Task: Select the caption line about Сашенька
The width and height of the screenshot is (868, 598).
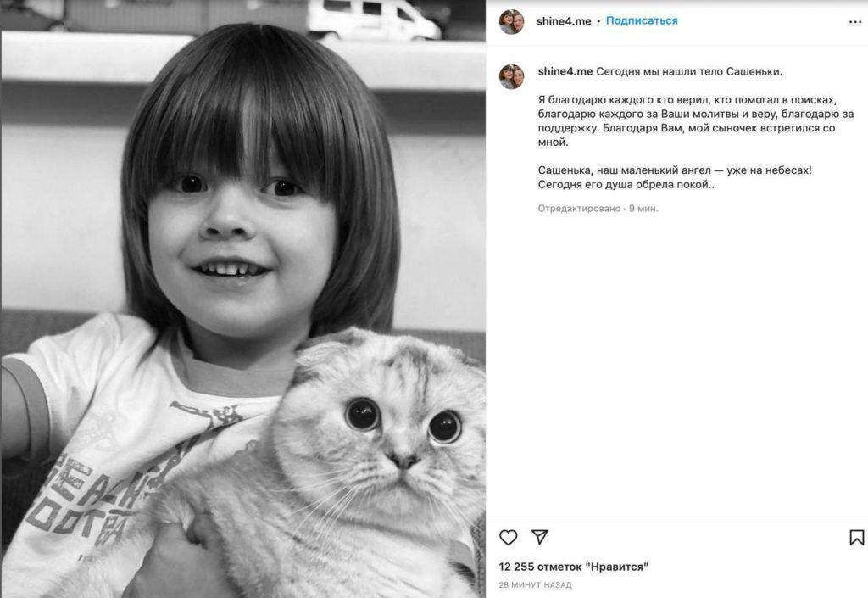Action: coord(675,170)
